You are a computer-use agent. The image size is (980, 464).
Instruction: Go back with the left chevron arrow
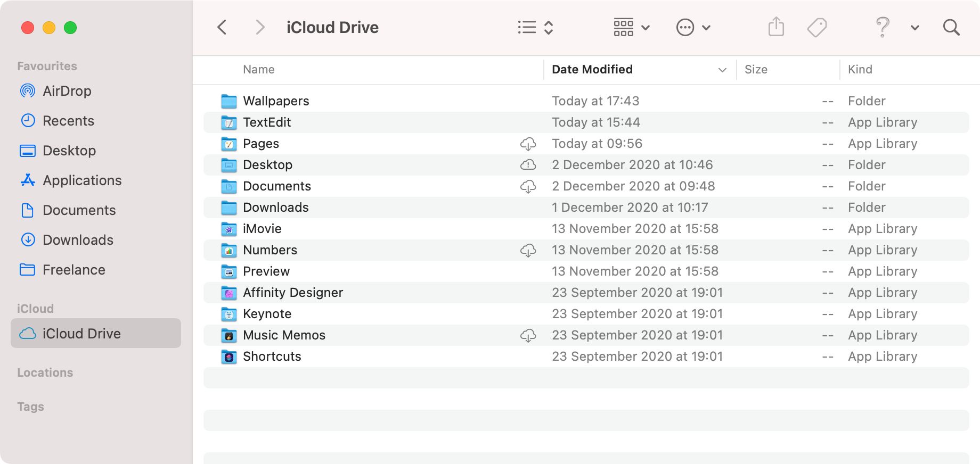tap(222, 27)
